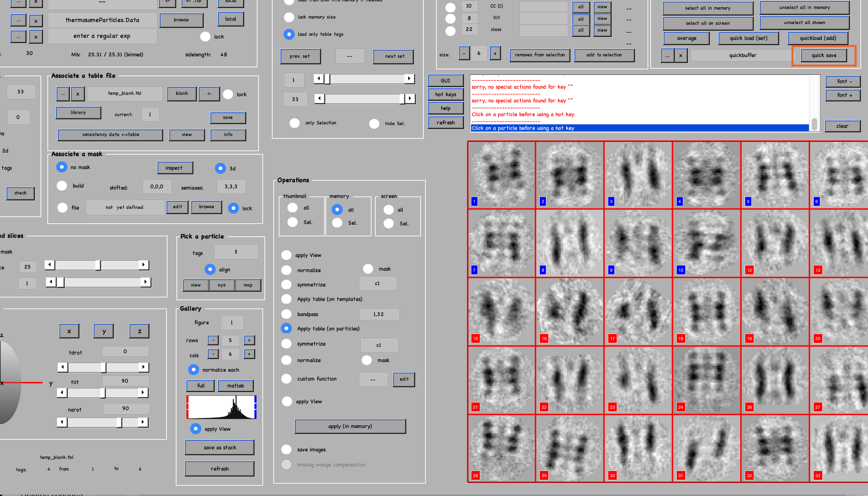Click the gallery histogram contrast bar
Viewport: 868px width, 496px height.
coord(221,407)
